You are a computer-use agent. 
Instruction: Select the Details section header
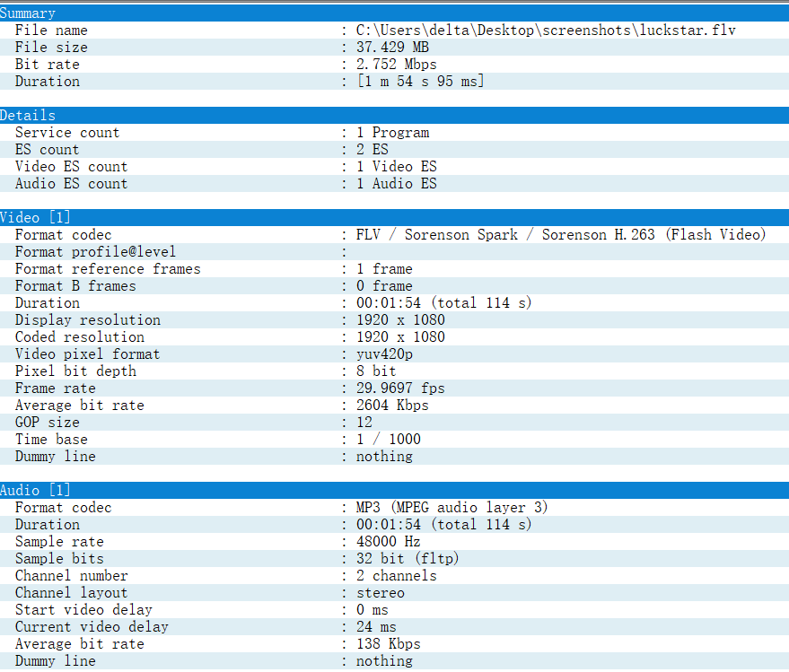coord(28,116)
